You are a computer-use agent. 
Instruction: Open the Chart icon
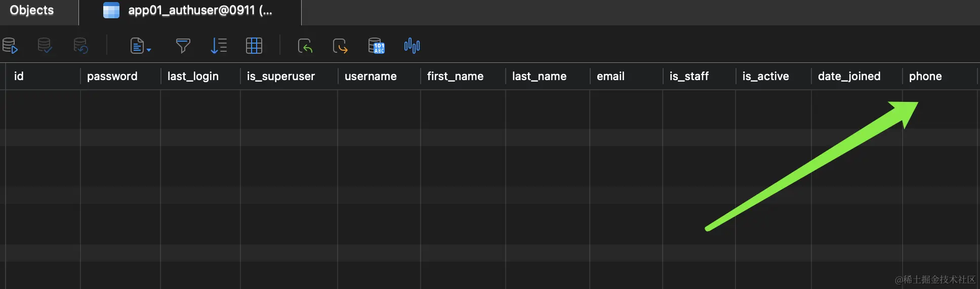pyautogui.click(x=412, y=46)
